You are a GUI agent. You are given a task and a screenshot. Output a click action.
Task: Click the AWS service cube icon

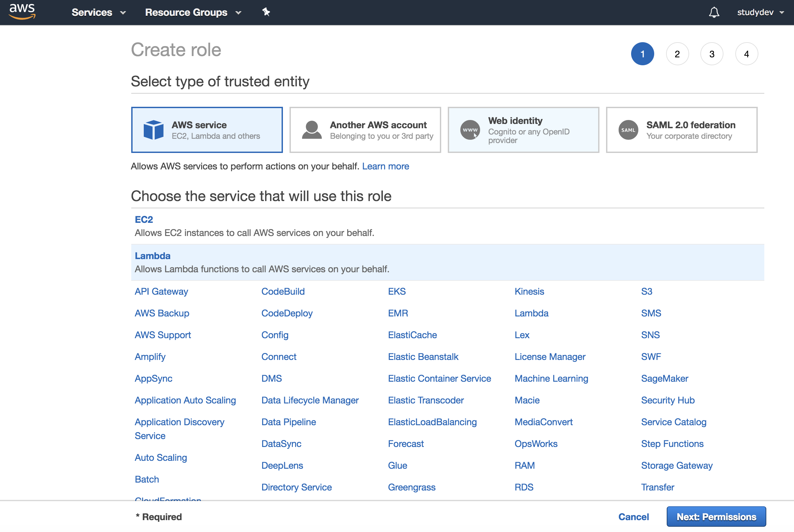pos(153,130)
